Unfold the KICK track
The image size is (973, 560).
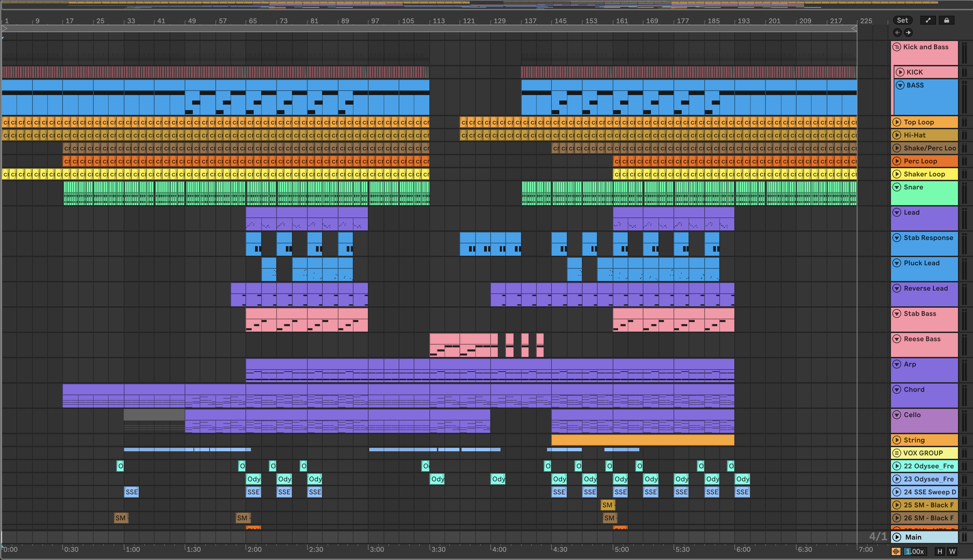point(900,72)
